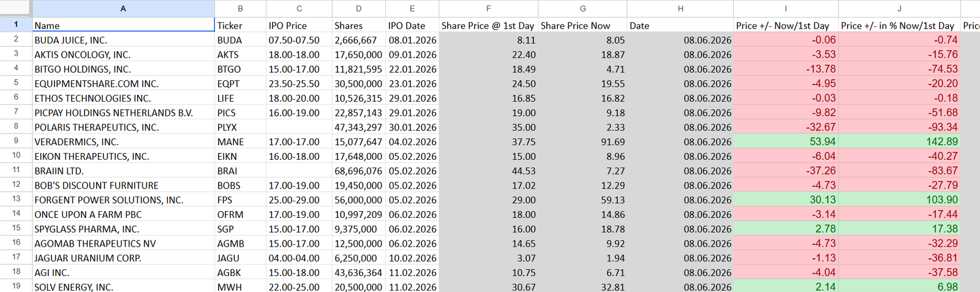980x292 pixels.
Task: Select the row 13 header
Action: coord(16,200)
